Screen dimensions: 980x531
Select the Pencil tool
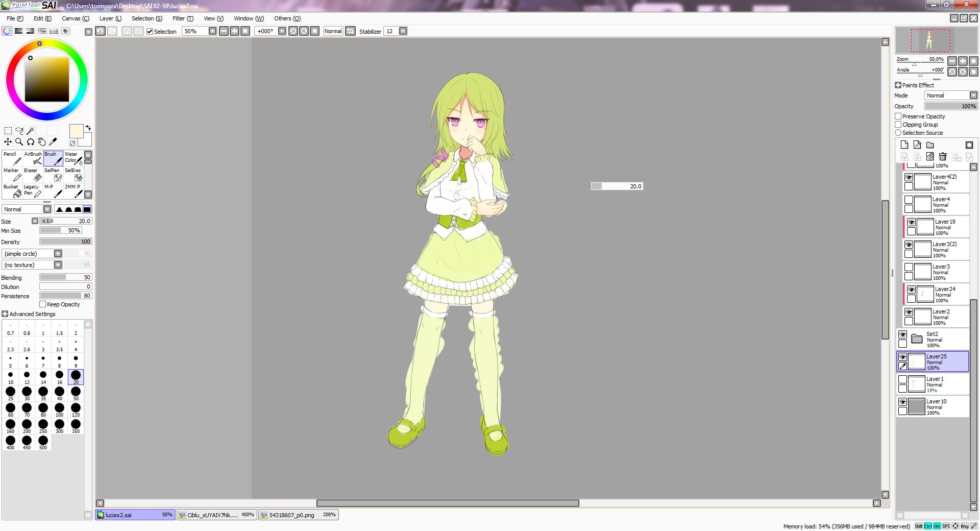tap(12, 158)
